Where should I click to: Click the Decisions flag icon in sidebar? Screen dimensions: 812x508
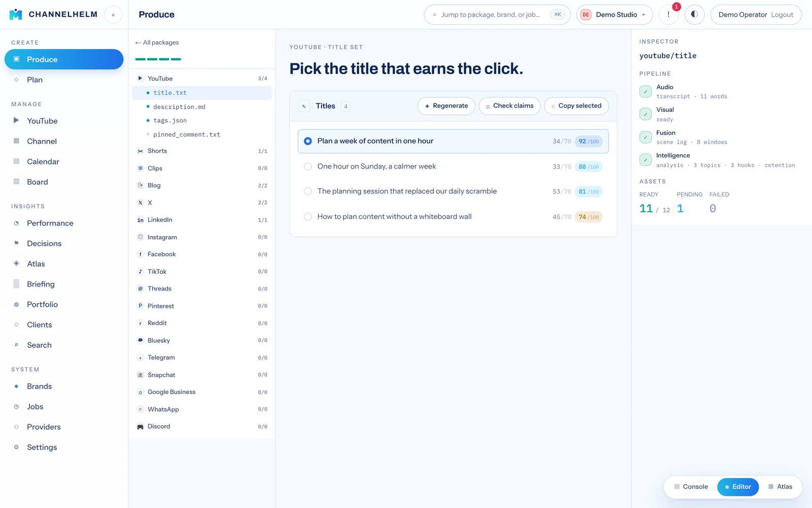click(16, 243)
